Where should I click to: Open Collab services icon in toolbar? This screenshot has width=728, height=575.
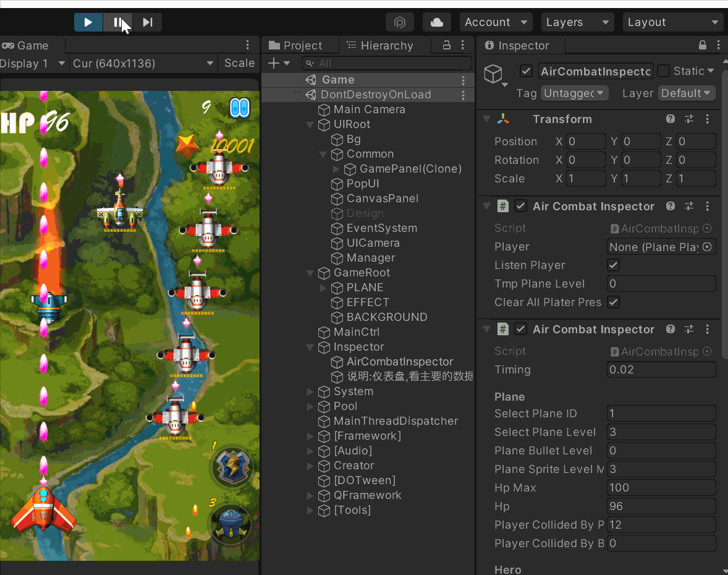400,22
